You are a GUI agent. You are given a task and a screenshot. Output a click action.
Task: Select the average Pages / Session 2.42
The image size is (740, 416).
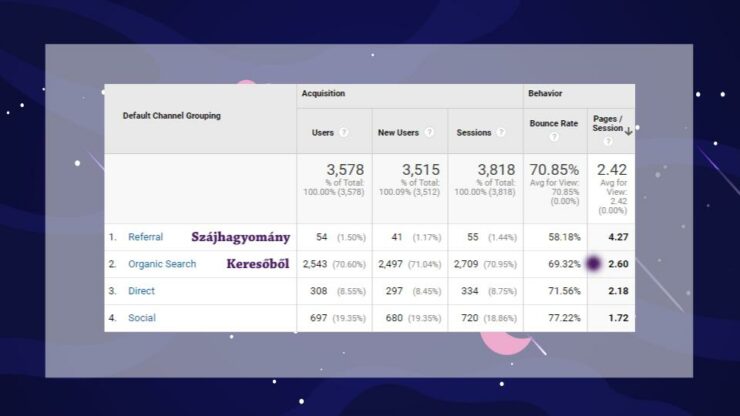[612, 170]
